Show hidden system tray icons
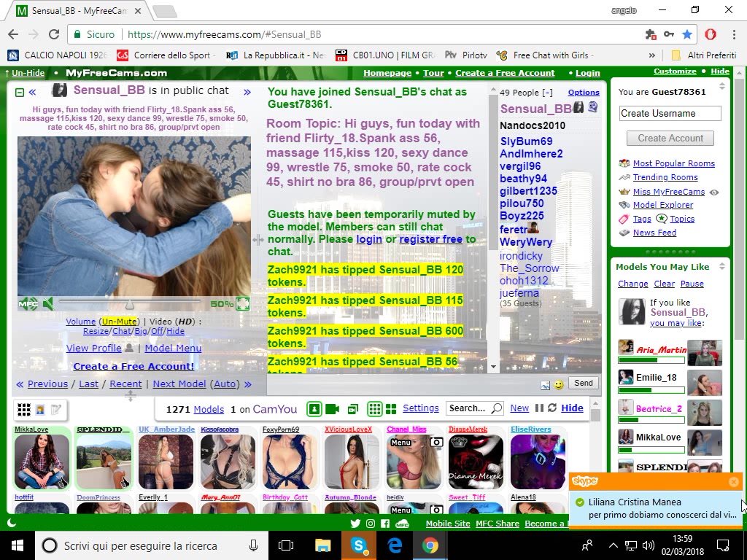Viewport: 747px width, 560px height. [x=613, y=545]
